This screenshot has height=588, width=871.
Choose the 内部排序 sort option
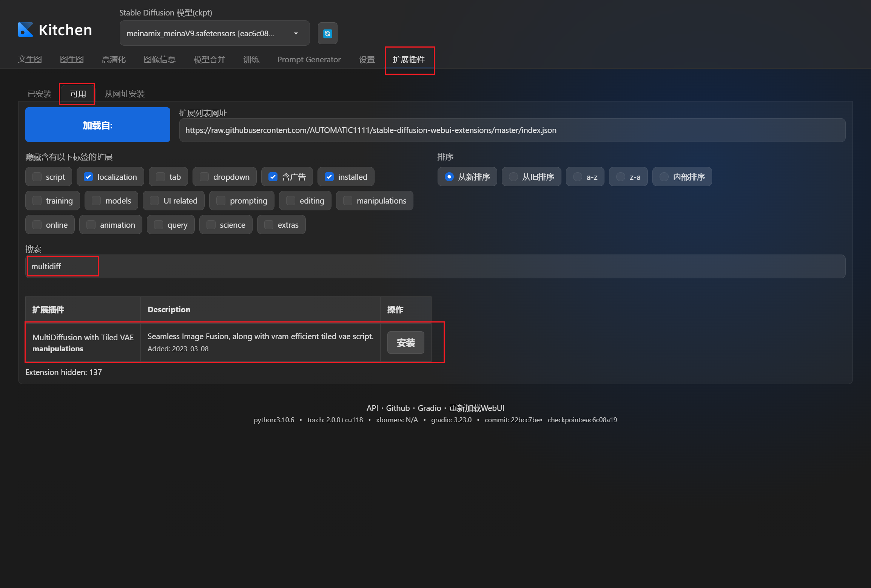coord(664,177)
